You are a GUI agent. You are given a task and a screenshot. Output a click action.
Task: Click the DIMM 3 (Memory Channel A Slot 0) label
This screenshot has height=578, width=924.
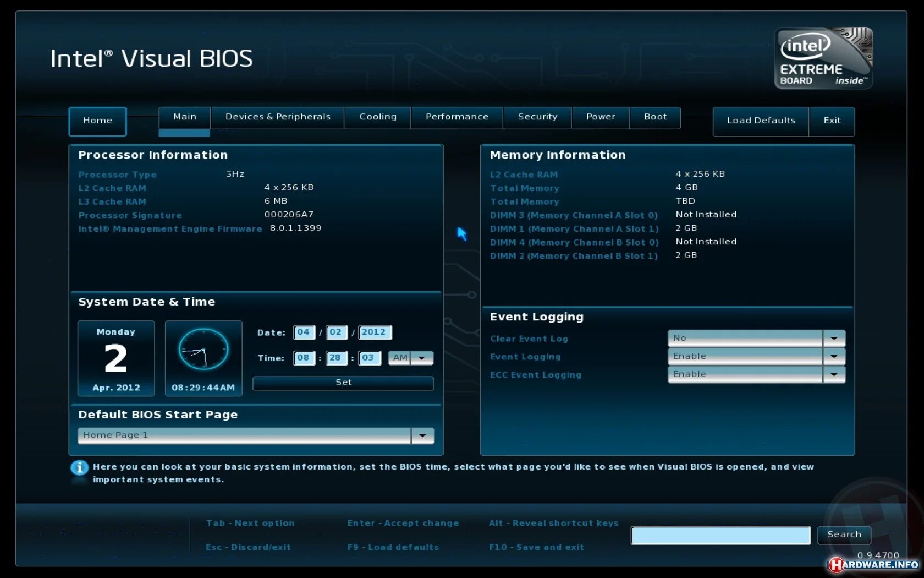pyautogui.click(x=574, y=216)
